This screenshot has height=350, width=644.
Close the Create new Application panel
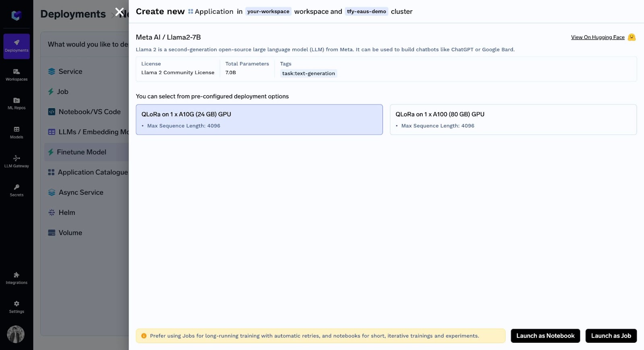(x=120, y=12)
